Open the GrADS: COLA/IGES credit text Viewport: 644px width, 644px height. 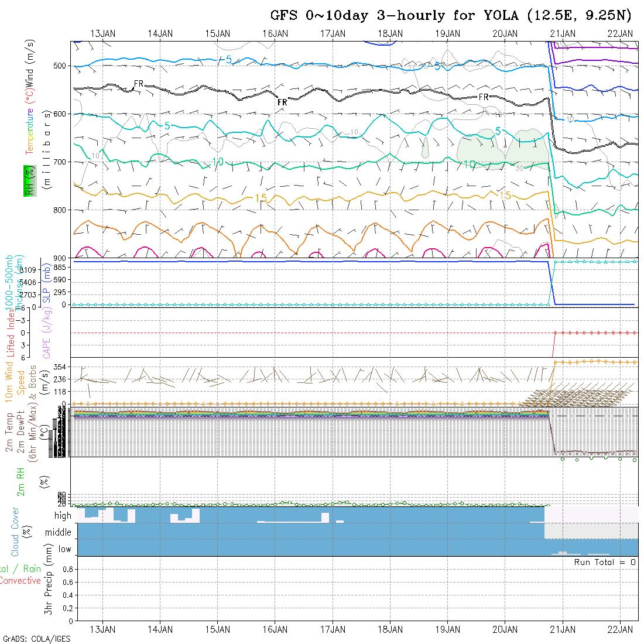[x=36, y=639]
